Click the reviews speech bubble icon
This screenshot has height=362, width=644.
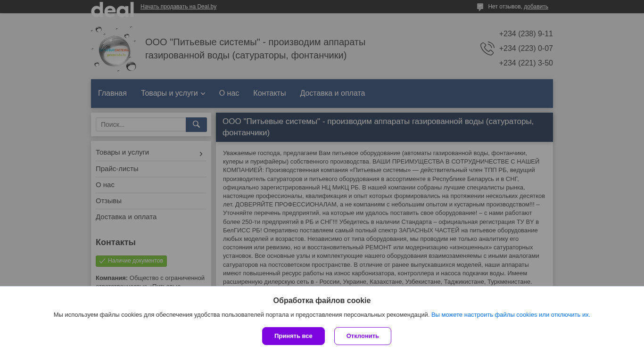tap(480, 7)
